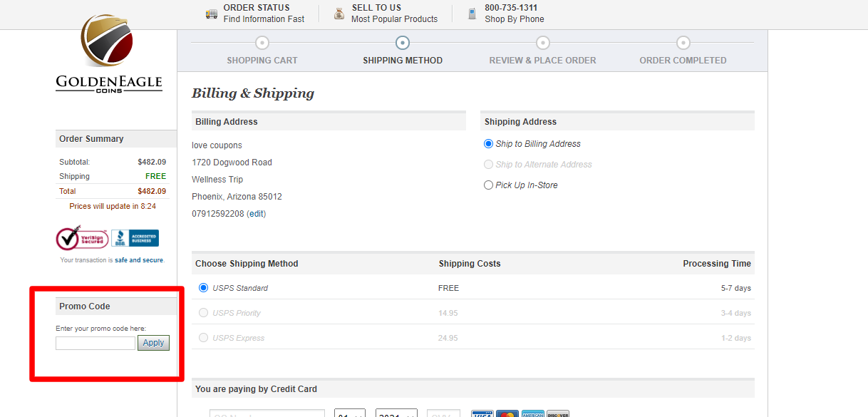Click the edit billing address link
This screenshot has width=868, height=417.
click(x=256, y=214)
